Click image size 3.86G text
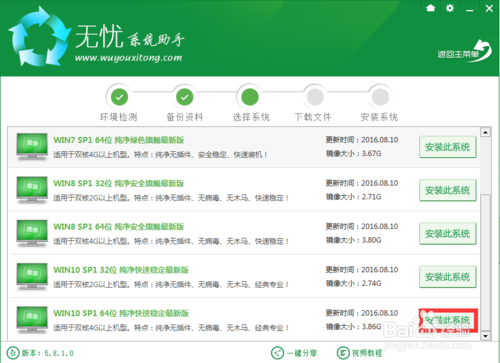The image size is (500, 363). pyautogui.click(x=371, y=327)
